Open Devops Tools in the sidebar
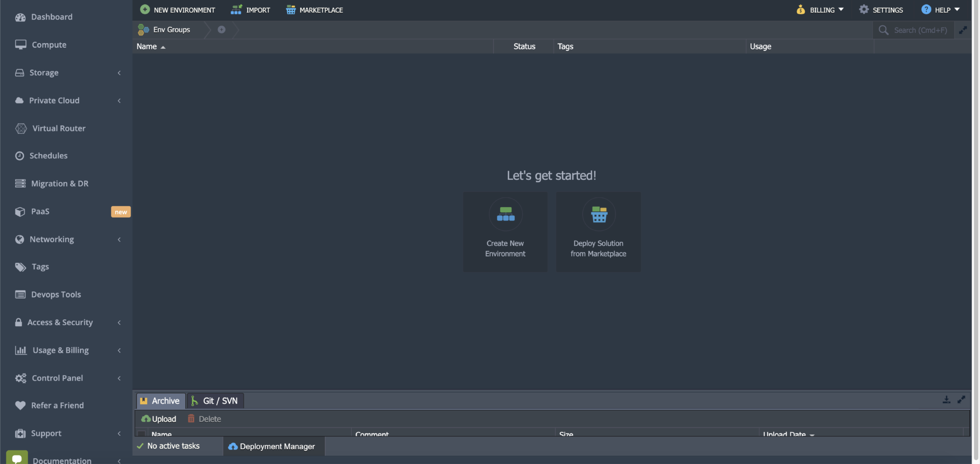 coord(56,294)
